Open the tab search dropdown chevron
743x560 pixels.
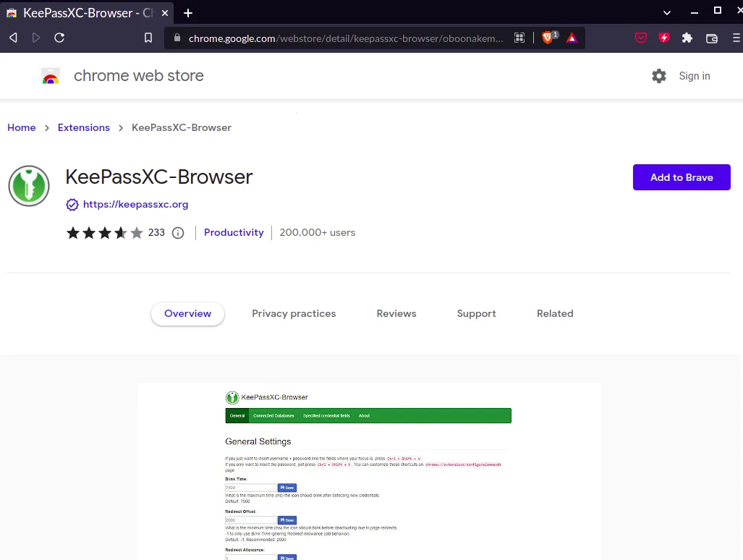tap(667, 13)
